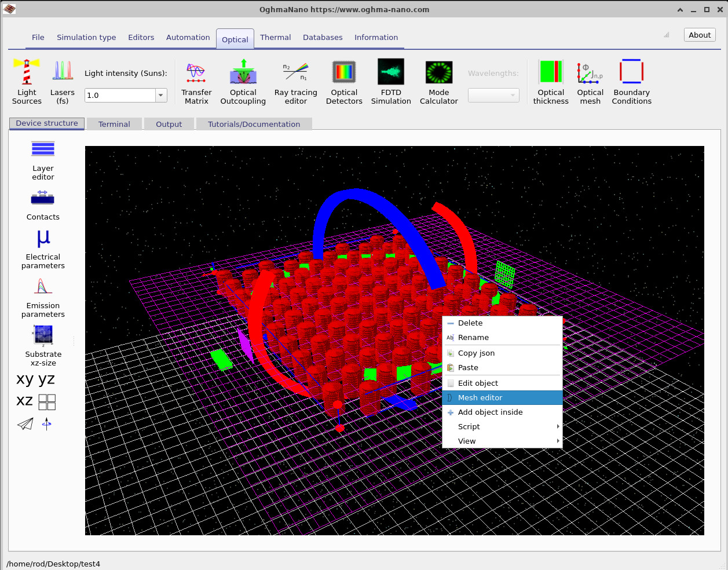Open the Simulation type ribbon tab

click(86, 37)
